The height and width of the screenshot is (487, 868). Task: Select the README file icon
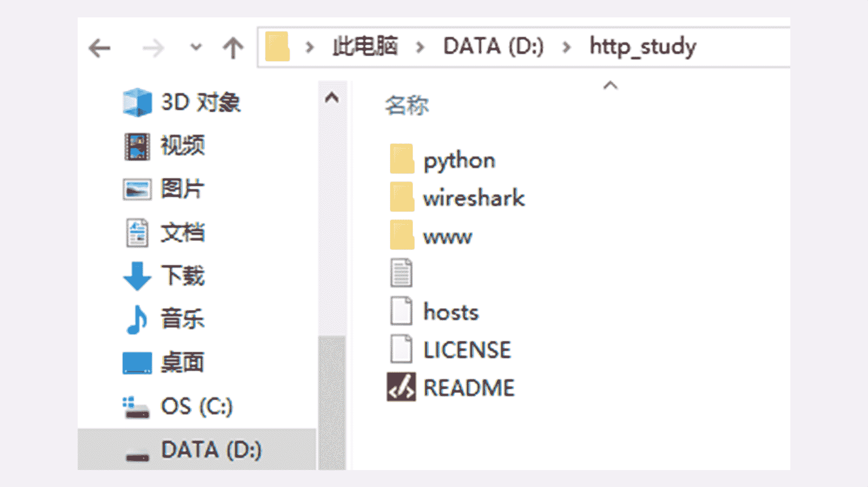click(x=401, y=387)
